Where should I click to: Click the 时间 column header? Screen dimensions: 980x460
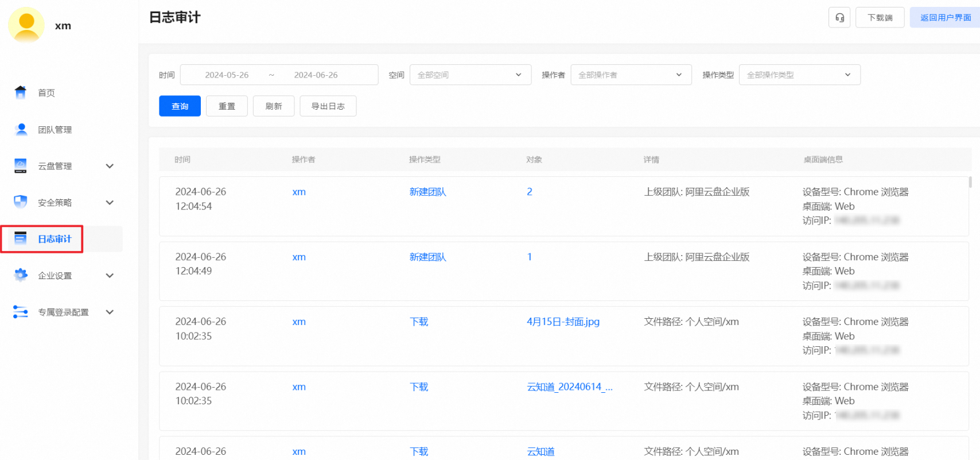click(x=182, y=160)
